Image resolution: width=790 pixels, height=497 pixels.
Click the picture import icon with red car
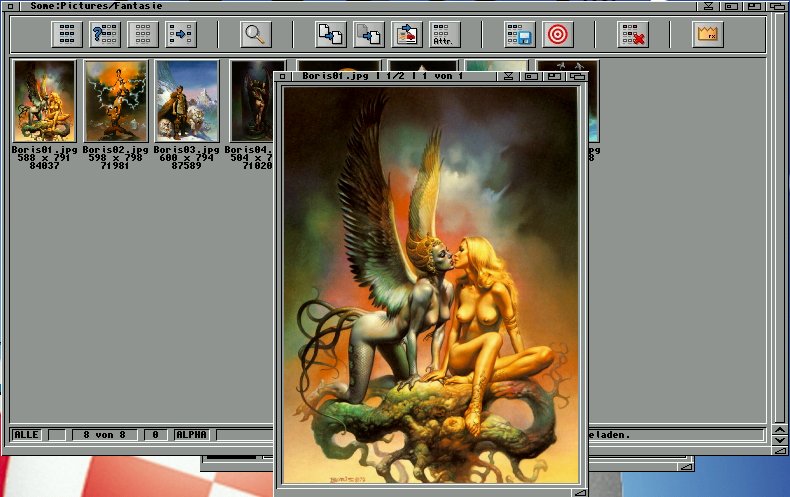(407, 34)
